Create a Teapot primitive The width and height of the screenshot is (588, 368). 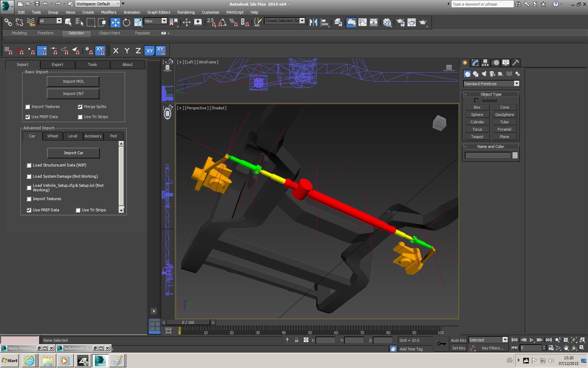(477, 137)
